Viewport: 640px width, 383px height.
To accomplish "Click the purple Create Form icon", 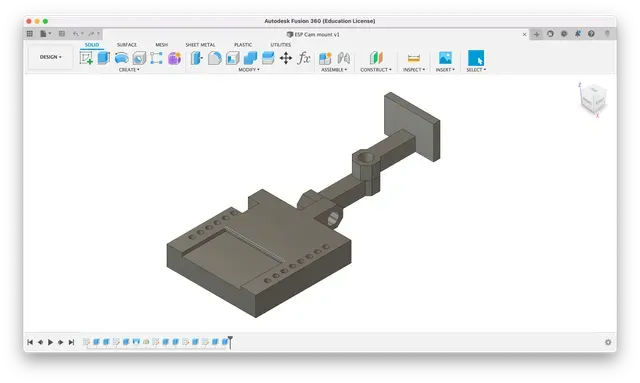I will click(174, 58).
